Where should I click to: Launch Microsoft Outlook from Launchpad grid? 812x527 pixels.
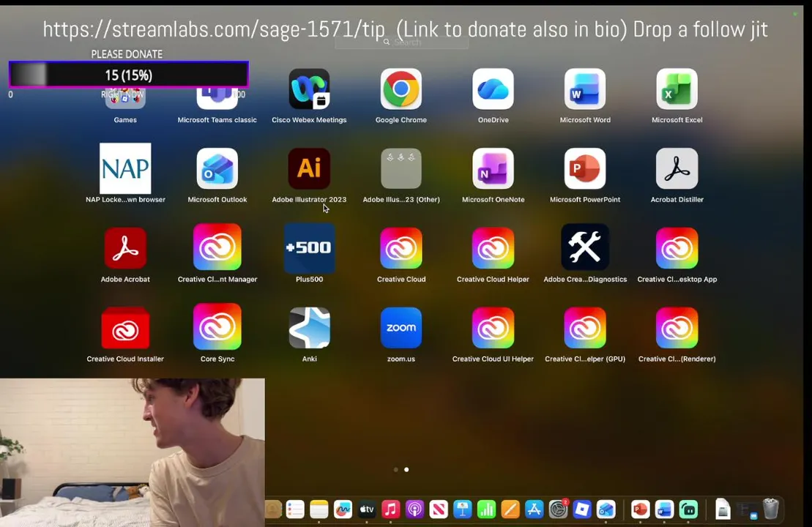pyautogui.click(x=217, y=169)
